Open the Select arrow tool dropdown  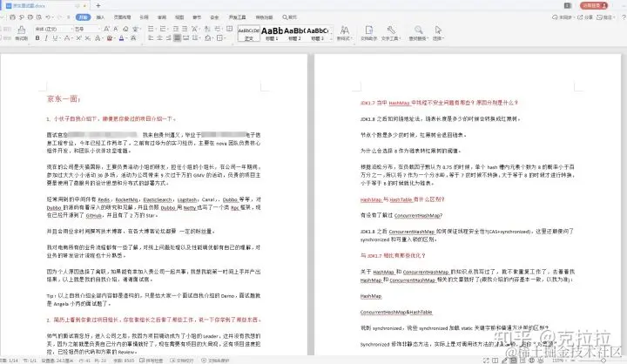438,33
